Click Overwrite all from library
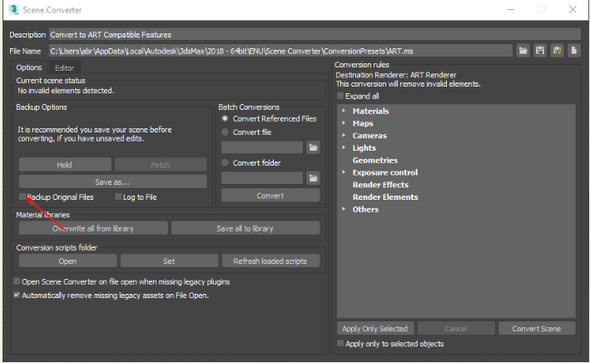Image resolution: width=590 pixels, height=363 pixels. tap(93, 228)
